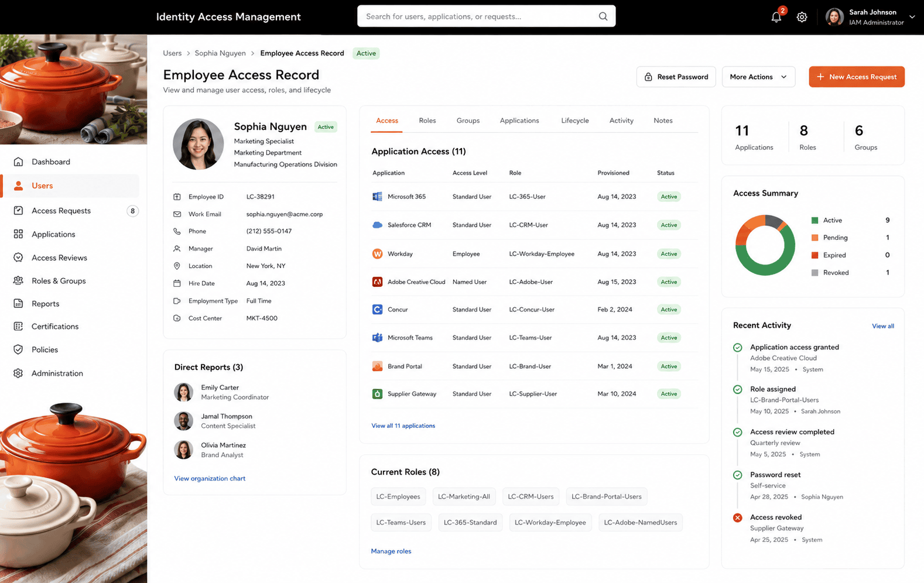
Task: Click the Access Reviews sidebar icon
Action: 18,258
